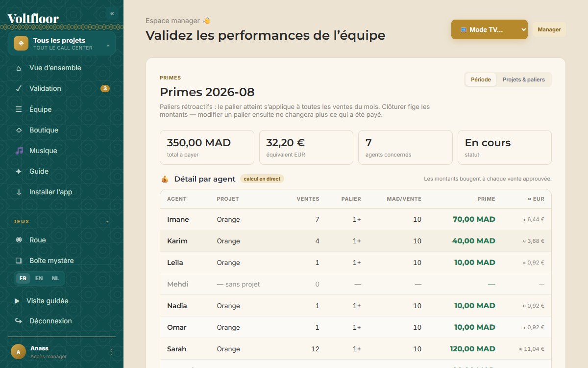This screenshot has height=368, width=588.
Task: Open the three-dot menu next to Anass
Action: click(x=111, y=352)
